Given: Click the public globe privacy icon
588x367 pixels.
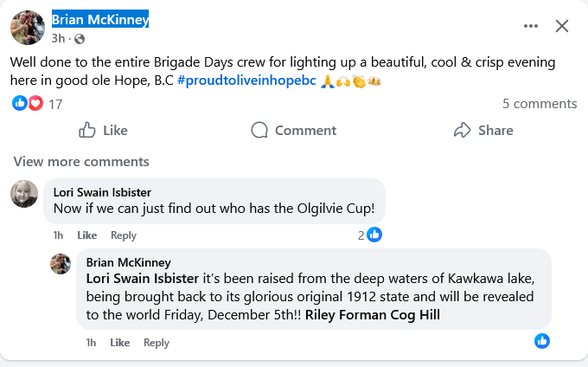Looking at the screenshot, I should point(80,39).
